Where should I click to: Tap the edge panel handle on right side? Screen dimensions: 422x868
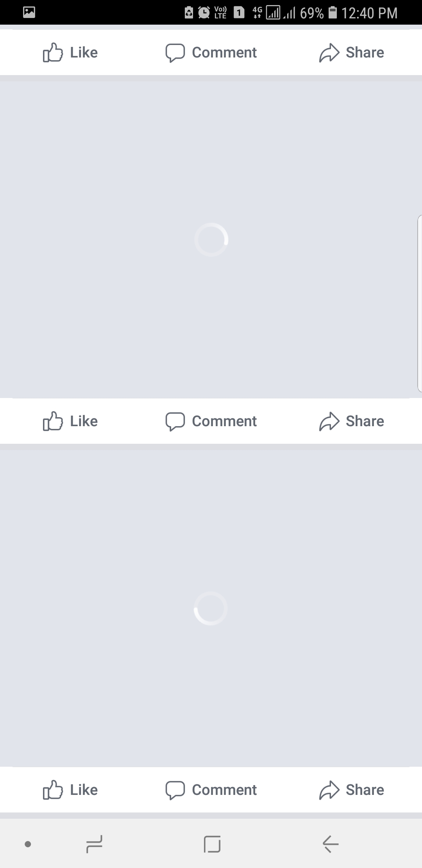tap(419, 303)
